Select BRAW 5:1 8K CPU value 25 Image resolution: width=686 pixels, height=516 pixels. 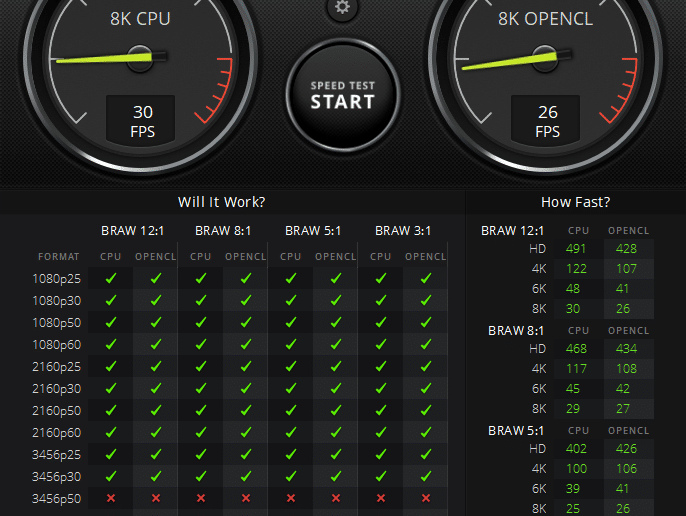(573, 509)
